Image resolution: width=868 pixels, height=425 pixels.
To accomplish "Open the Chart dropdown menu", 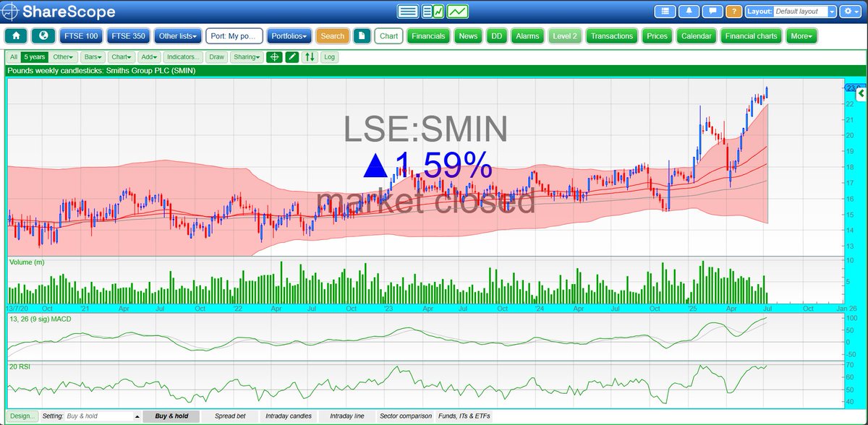I will tap(122, 56).
